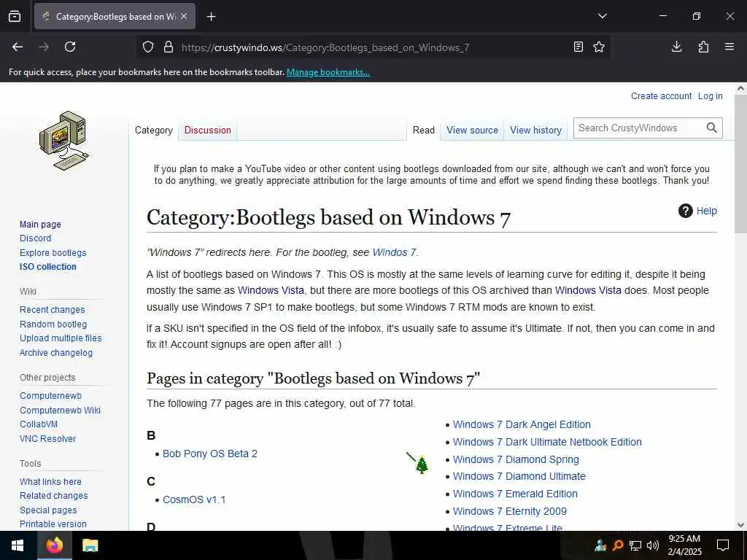
Task: Open a new browser tab
Action: coord(211,17)
